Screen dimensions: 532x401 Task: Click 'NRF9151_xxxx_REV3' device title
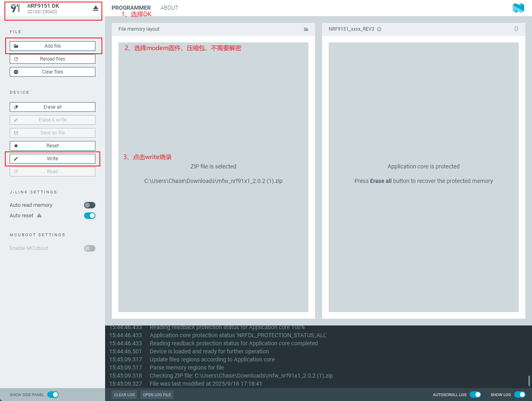[351, 29]
